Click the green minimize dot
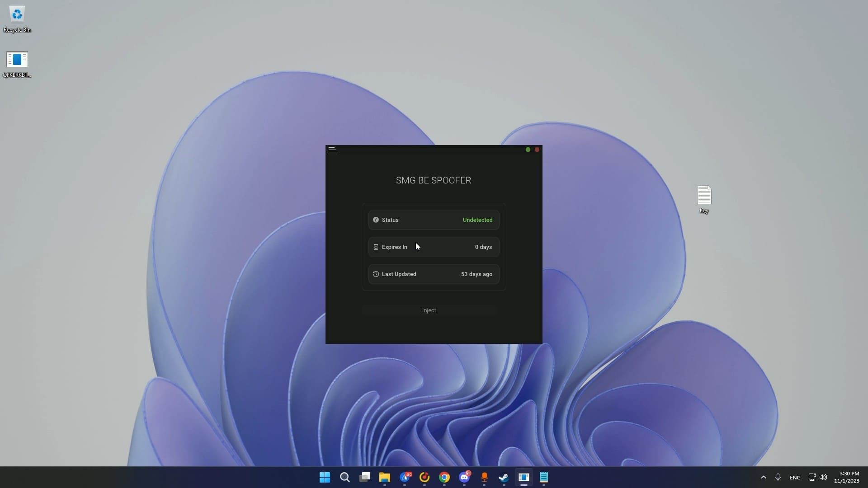The image size is (868, 488). click(x=528, y=150)
